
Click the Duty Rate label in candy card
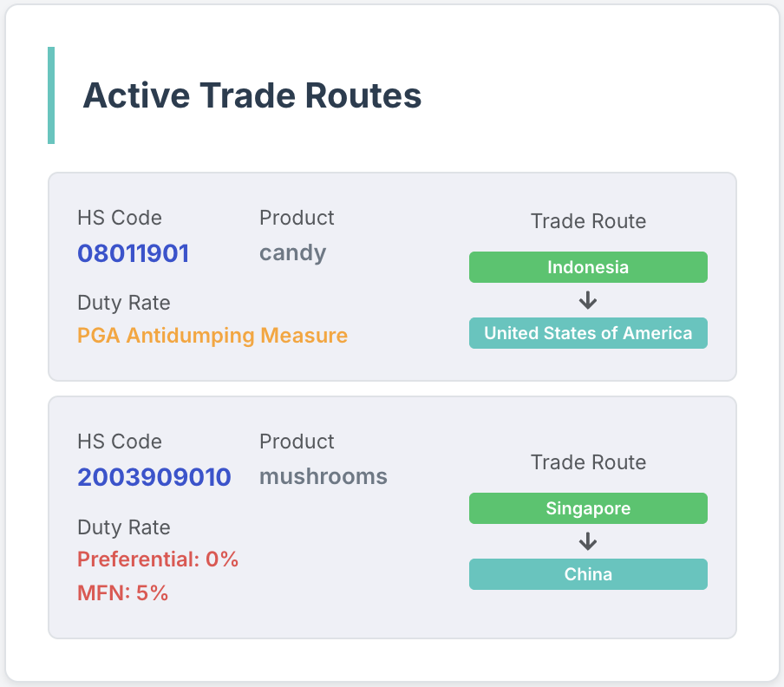[x=123, y=303]
